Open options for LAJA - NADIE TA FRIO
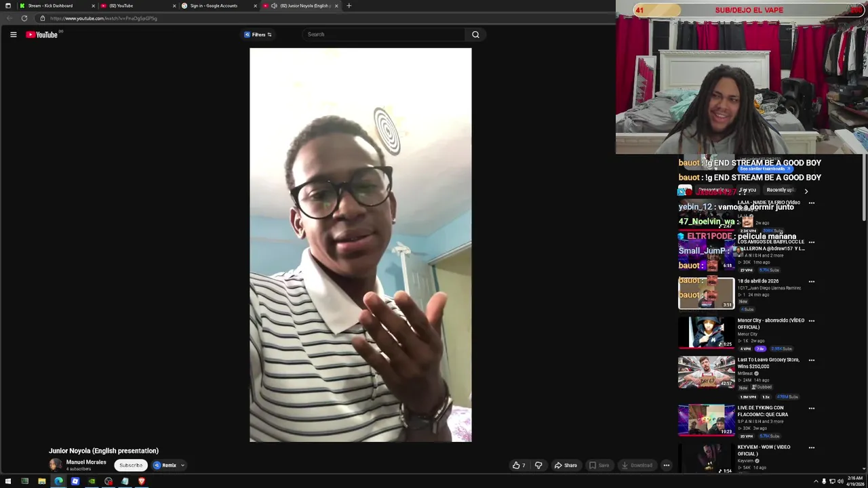This screenshot has height=488, width=868. pos(812,203)
